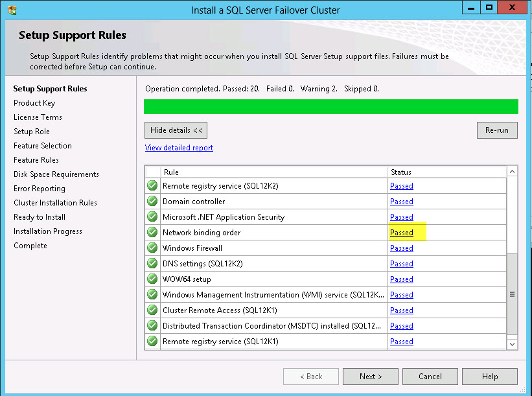Select Setup Support Rules step in sidebar
The width and height of the screenshot is (532, 396).
[x=50, y=89]
